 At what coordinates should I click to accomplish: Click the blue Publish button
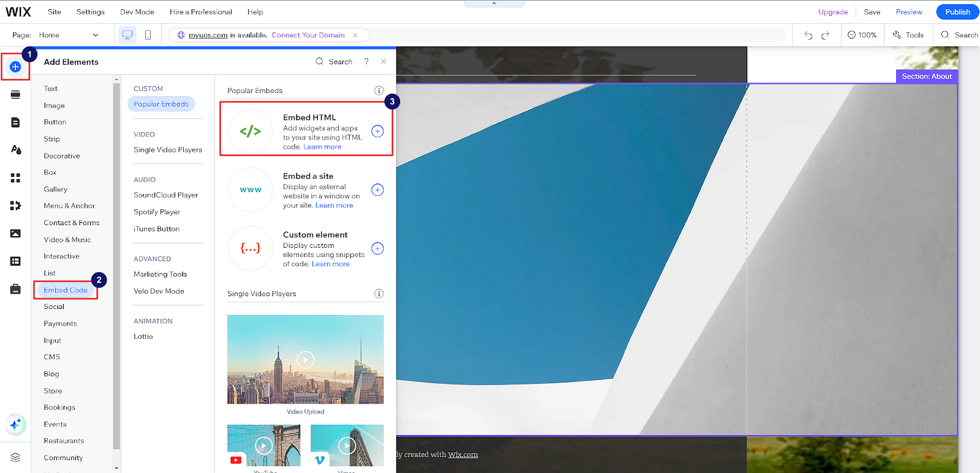point(957,12)
